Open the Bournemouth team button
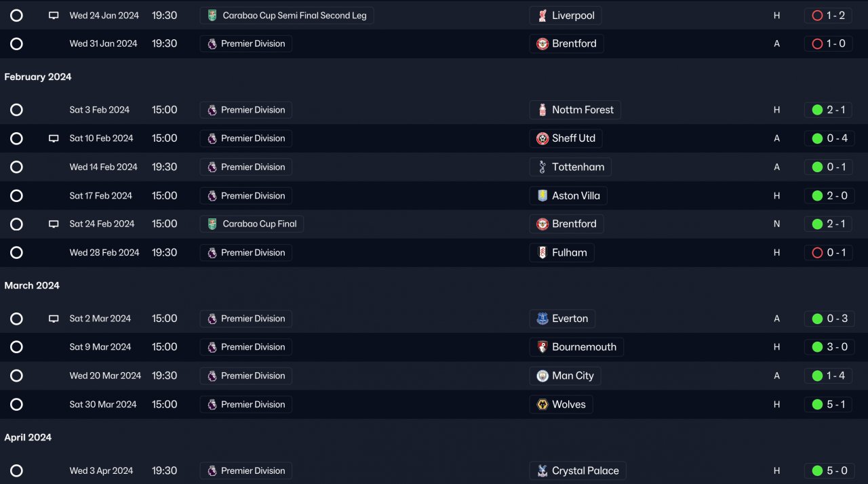868x484 pixels. click(x=576, y=347)
